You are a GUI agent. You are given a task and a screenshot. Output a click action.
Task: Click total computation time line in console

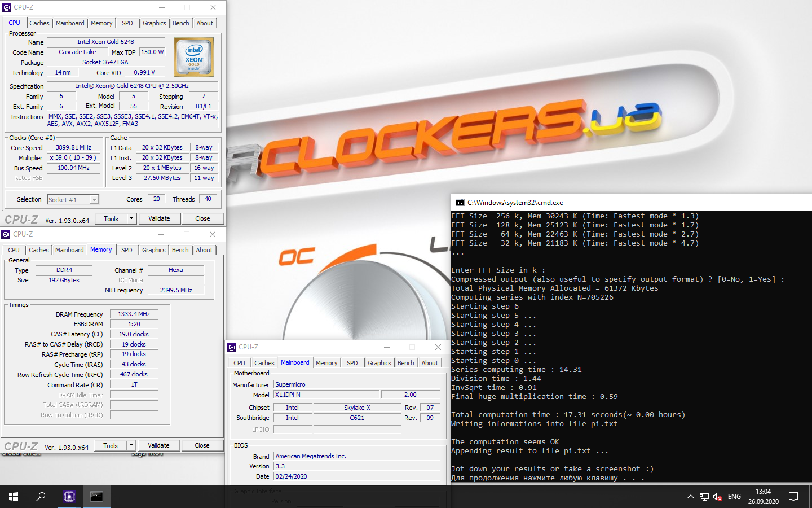(568, 415)
